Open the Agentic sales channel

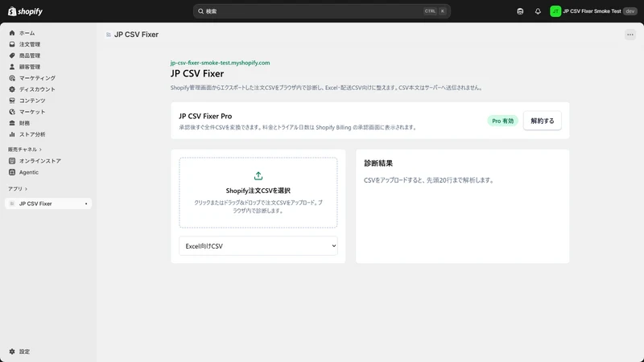coord(48,172)
